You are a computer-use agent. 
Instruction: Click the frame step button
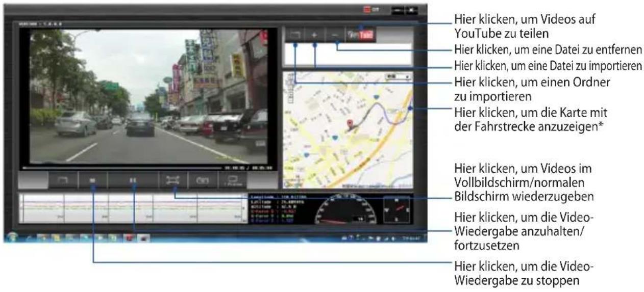(x=233, y=180)
